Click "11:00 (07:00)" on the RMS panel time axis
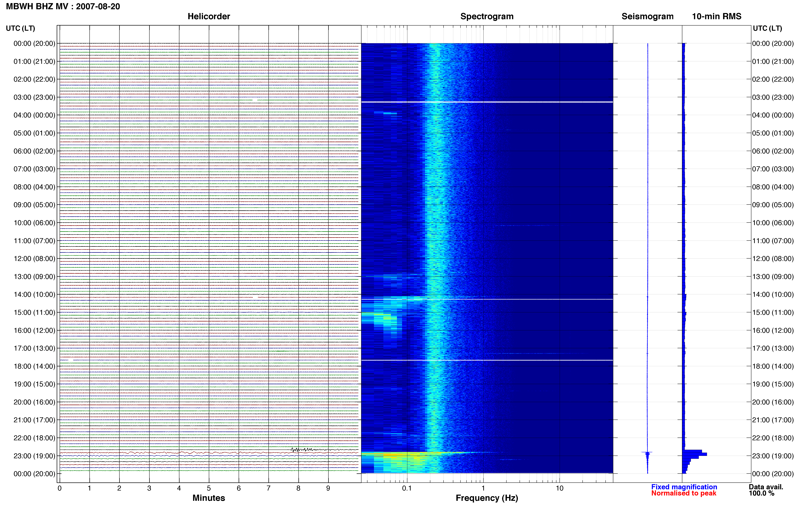The image size is (812, 508). tap(773, 241)
